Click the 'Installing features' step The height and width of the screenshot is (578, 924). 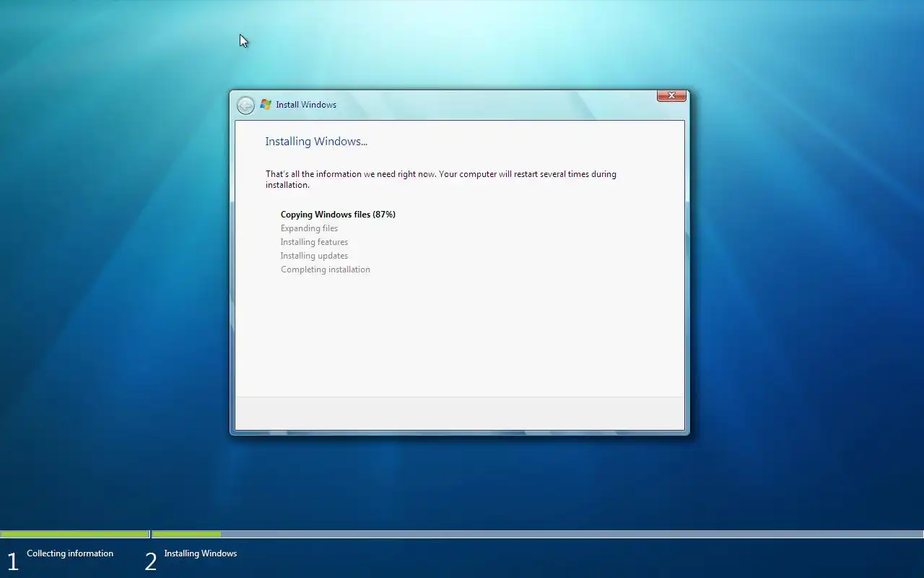pos(314,242)
